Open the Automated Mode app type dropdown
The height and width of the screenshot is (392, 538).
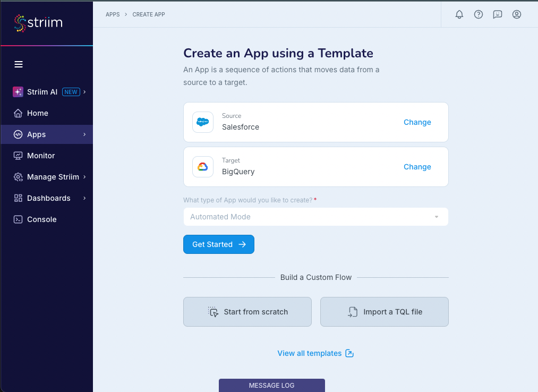click(x=315, y=217)
